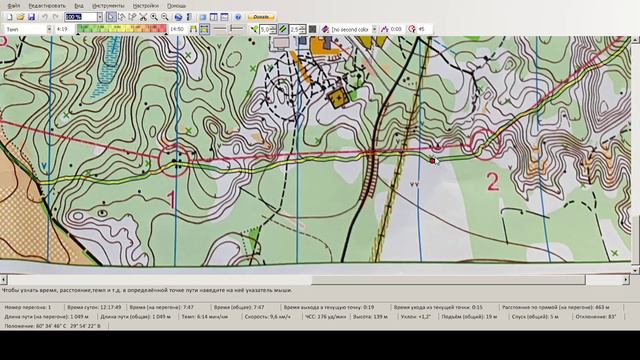Click the 'ЧСС: 176 уд/мин' status entry
The height and width of the screenshot is (360, 640).
[x=326, y=317]
